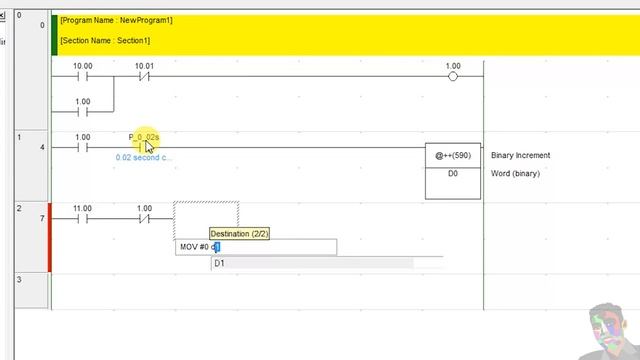Select empty rung number 3 in the margin
The height and width of the screenshot is (360, 640).
pos(19,280)
